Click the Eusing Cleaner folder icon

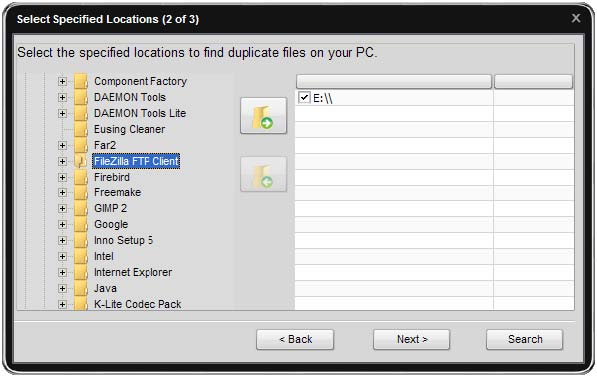[80, 129]
